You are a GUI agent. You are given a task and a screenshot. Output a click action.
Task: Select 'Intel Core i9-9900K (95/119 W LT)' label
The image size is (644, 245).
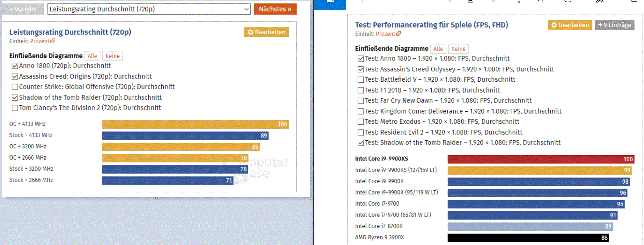tap(396, 192)
